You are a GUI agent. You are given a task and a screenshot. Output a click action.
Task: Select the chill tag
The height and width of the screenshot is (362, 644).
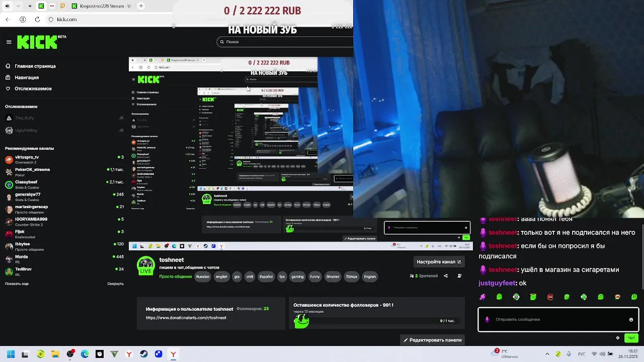tap(250, 277)
